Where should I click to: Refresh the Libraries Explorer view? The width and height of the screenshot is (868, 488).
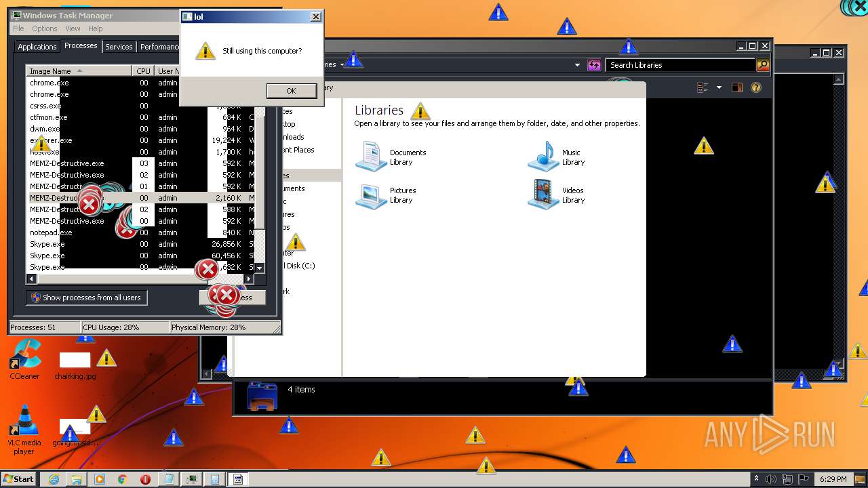click(x=594, y=65)
